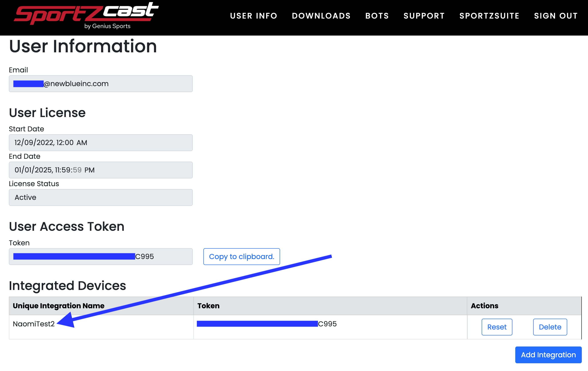The image size is (588, 371).
Task: Click the License Status field showing Active
Action: (x=101, y=197)
